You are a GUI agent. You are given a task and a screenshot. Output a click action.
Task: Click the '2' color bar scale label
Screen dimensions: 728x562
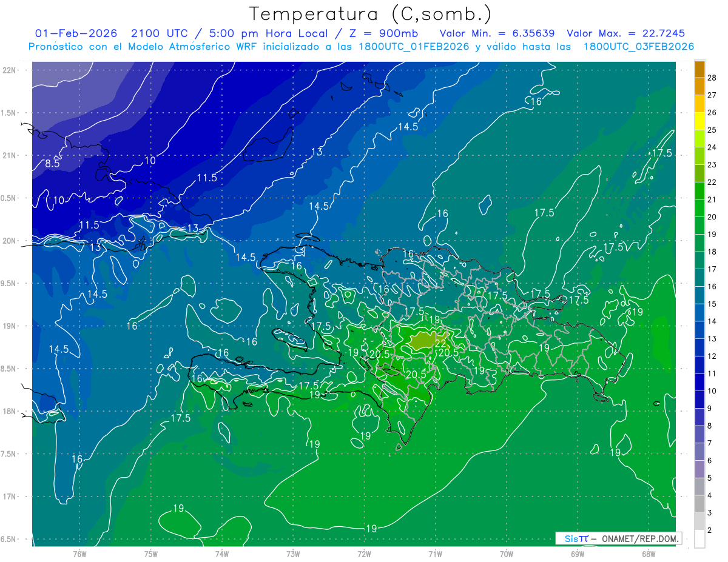pyautogui.click(x=709, y=530)
